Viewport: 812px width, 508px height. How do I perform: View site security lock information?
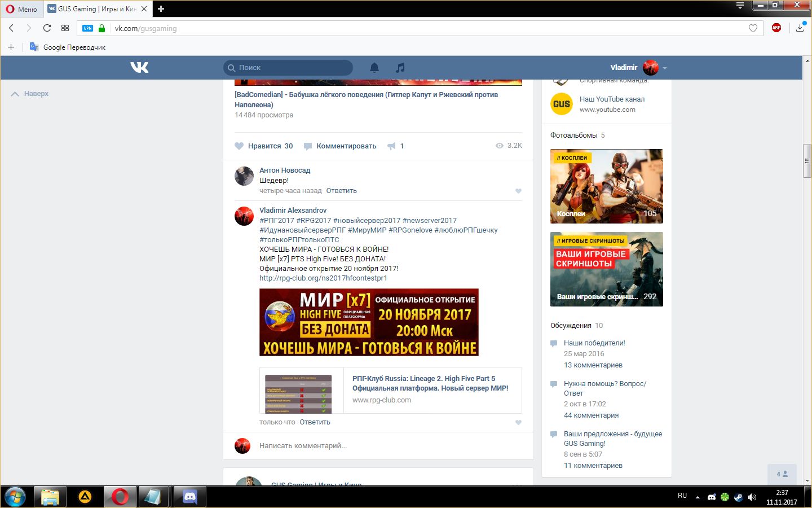pyautogui.click(x=101, y=28)
